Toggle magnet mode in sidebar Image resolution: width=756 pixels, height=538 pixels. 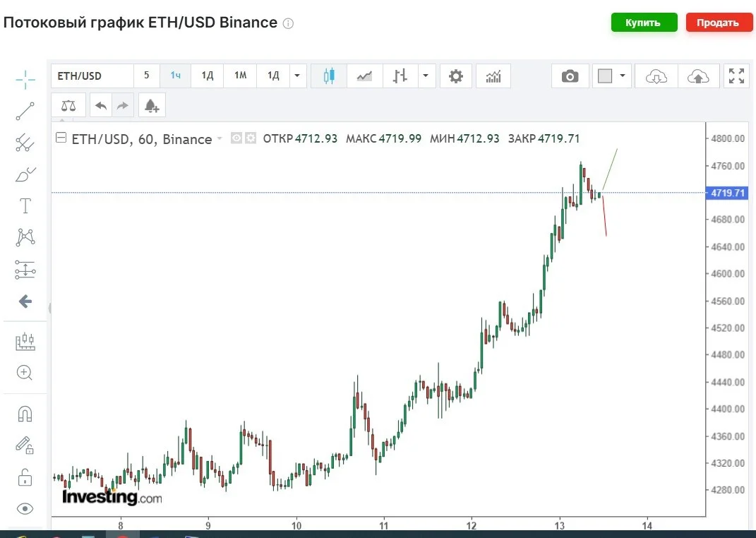pos(25,414)
